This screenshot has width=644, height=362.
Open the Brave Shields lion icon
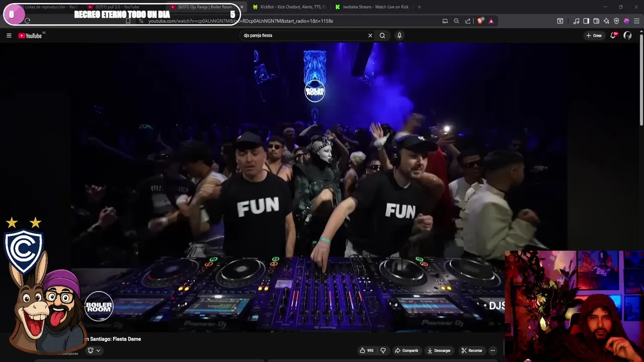click(480, 21)
